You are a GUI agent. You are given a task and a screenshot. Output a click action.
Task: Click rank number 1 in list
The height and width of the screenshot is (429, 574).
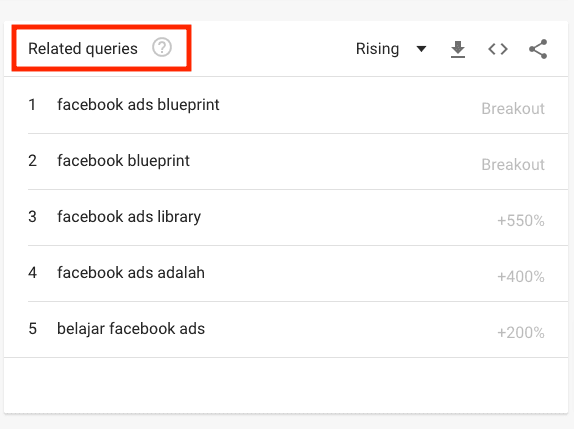coord(32,105)
